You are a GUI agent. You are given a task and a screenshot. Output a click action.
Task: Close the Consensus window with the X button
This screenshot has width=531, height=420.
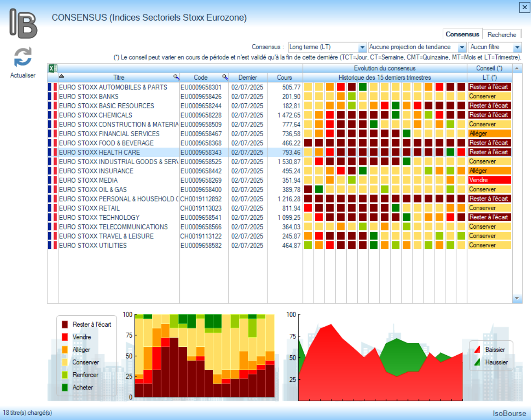pos(524,7)
